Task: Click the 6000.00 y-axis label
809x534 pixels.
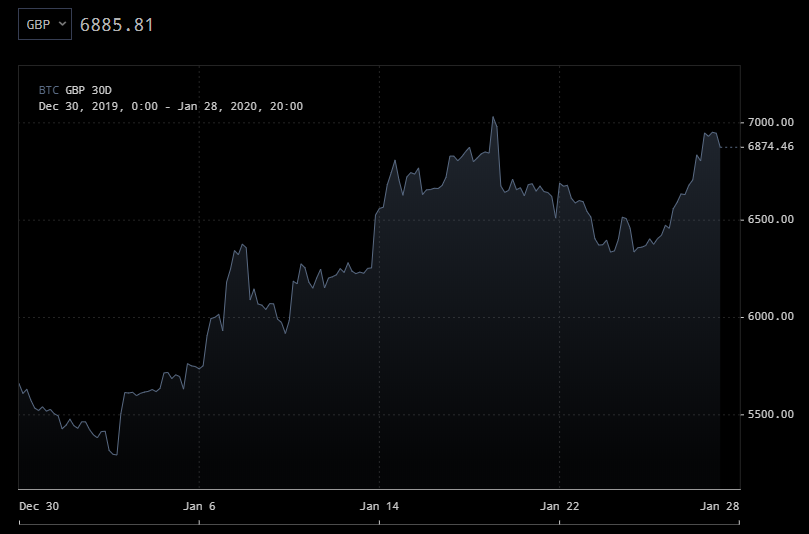Action: click(770, 317)
